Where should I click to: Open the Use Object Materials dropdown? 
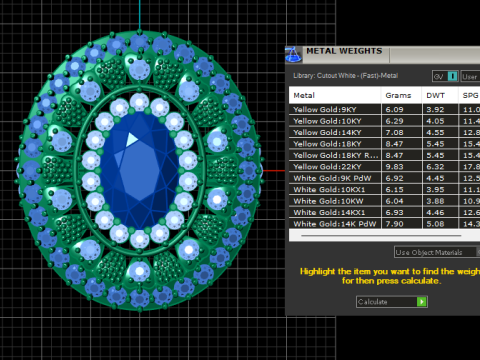tap(437, 252)
